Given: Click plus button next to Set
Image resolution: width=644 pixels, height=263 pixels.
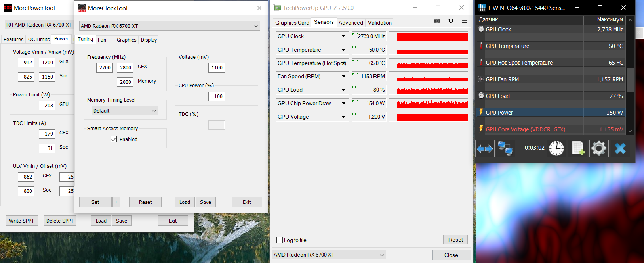Looking at the screenshot, I should [116, 202].
